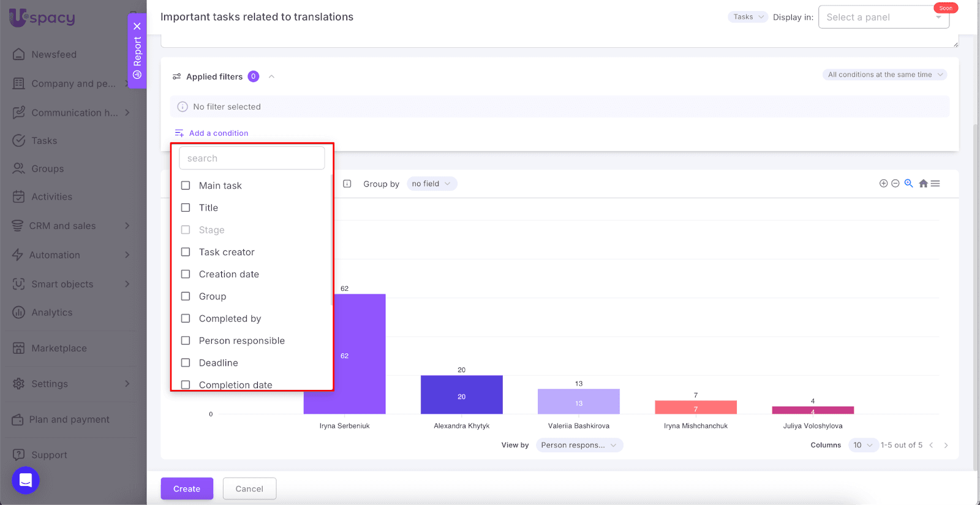
Task: Expand the Select a panel combo box
Action: click(x=883, y=17)
